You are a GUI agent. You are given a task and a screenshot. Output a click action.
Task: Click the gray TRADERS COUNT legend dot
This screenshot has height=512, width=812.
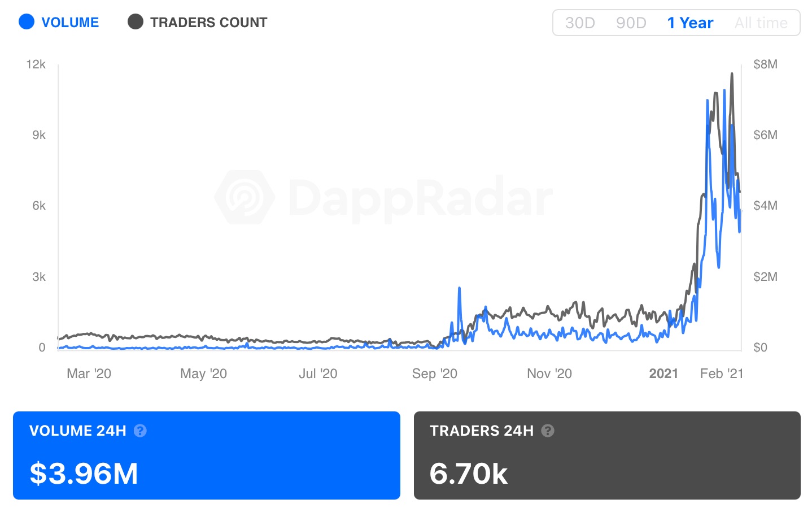(x=136, y=22)
